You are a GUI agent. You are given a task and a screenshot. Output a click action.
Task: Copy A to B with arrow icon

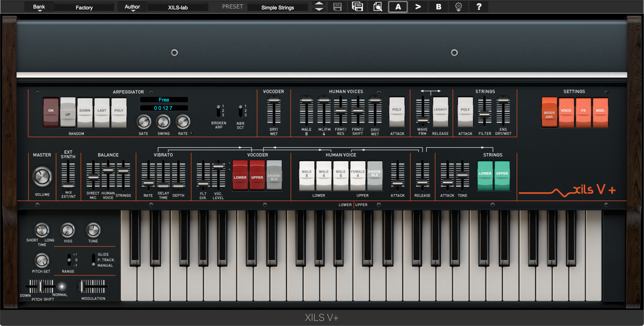pyautogui.click(x=418, y=7)
